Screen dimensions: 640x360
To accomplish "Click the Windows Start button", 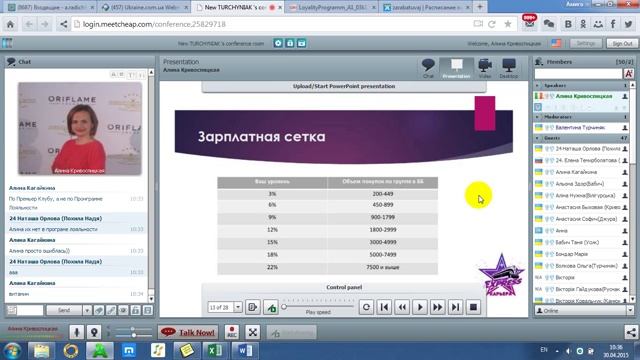I will [x=12, y=351].
